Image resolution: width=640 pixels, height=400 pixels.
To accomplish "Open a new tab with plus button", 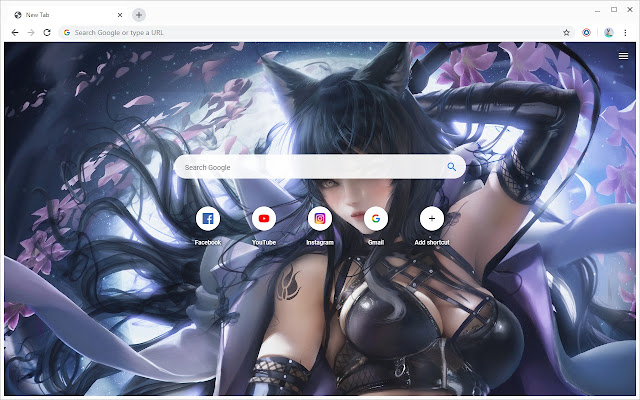I will pyautogui.click(x=139, y=15).
